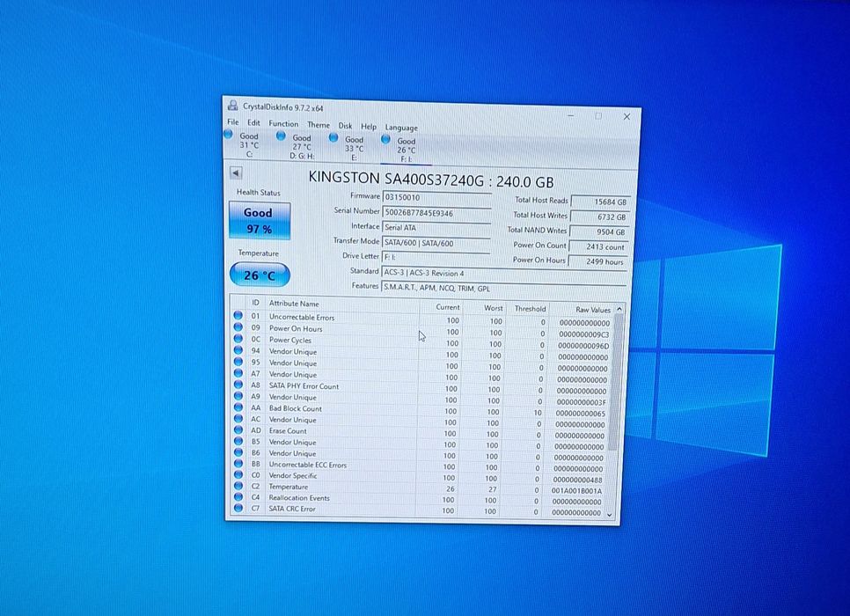Click status icon of attribute B6 row
Screen dimensions: 850x616
click(238, 451)
